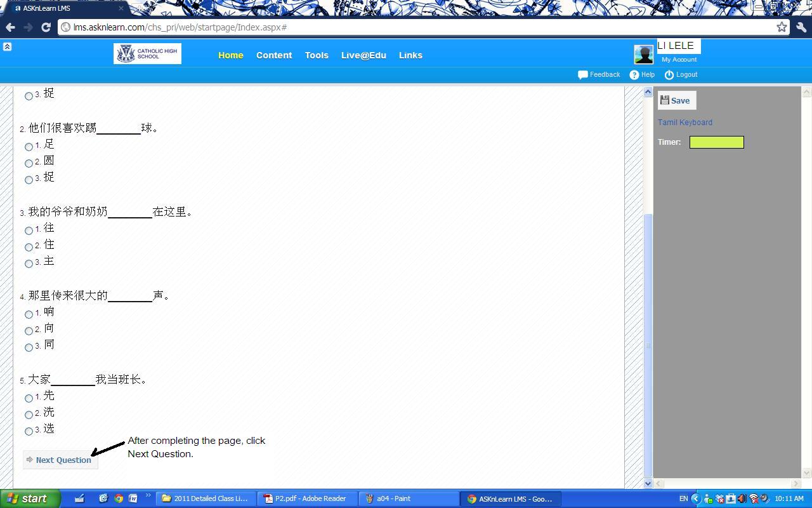
Task: Select option 1 往 for question 3
Action: click(29, 231)
